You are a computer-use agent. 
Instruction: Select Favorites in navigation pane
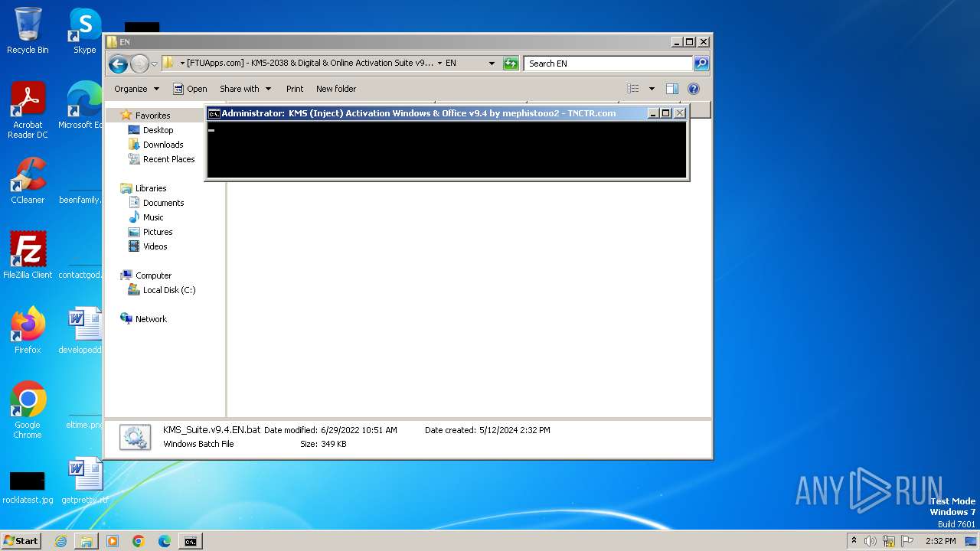[x=152, y=116]
